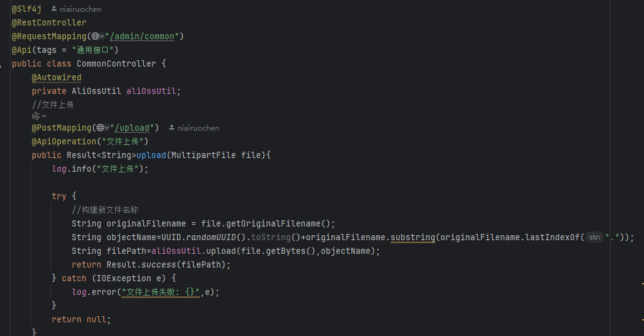The image size is (644, 336).
Task: Click the author avatar icon after @PostMapping
Action: 172,128
